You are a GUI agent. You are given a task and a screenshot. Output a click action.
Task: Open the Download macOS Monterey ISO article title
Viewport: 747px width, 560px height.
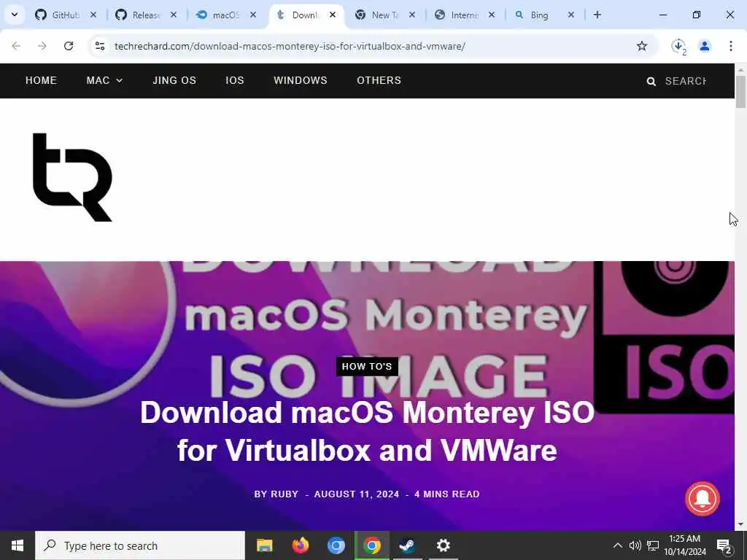tap(367, 431)
